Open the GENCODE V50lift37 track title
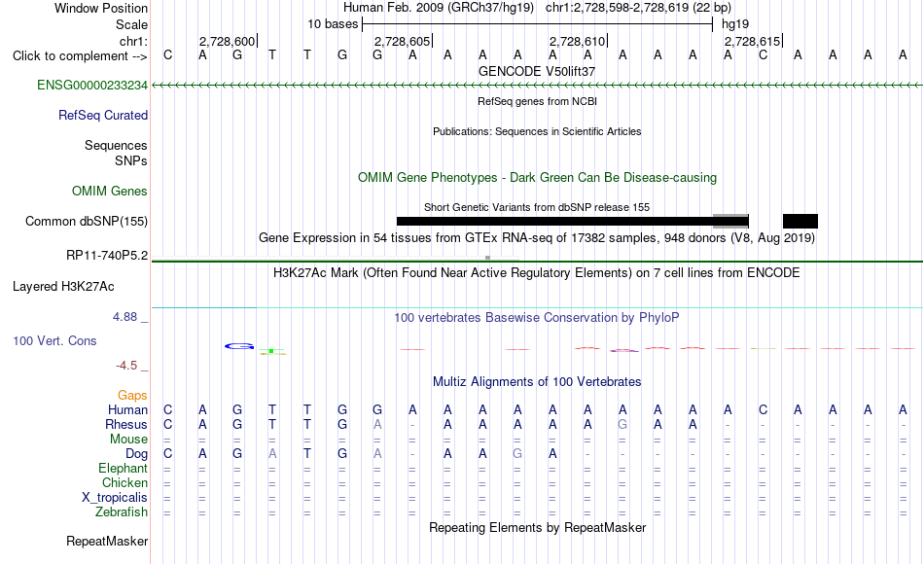Screen dimensions: 924x564 pos(537,71)
